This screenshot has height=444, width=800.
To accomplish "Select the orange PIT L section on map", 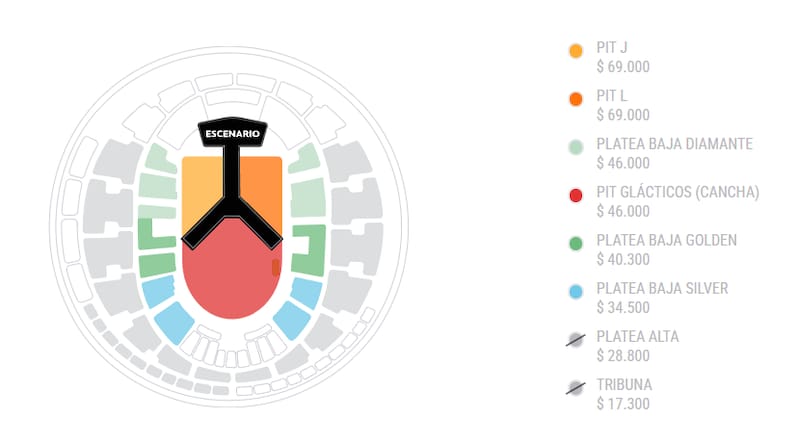I will 266,190.
